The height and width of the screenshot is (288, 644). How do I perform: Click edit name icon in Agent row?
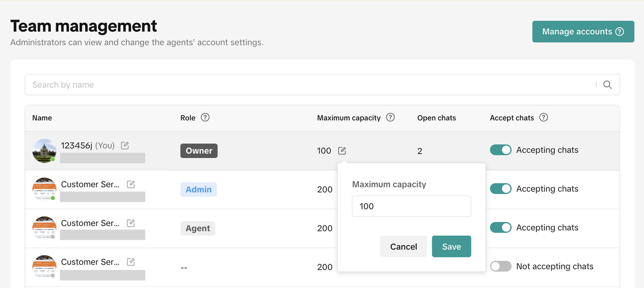coord(131,223)
